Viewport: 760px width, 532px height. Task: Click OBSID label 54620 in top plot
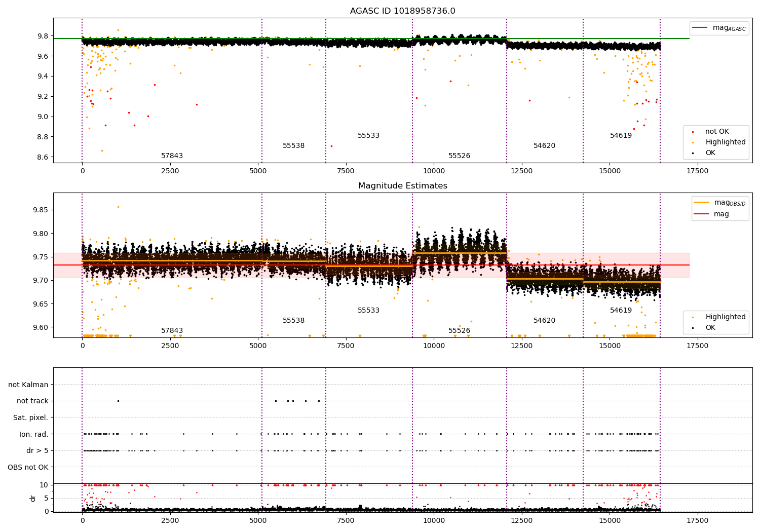pyautogui.click(x=544, y=146)
